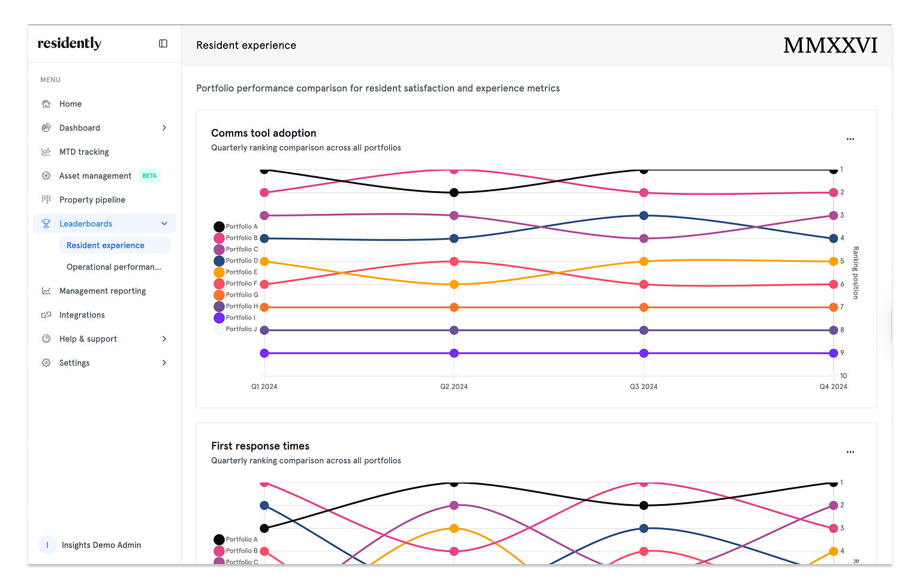Select the rank 7 orange point at Q3 2024
920x588 pixels.
tap(644, 307)
